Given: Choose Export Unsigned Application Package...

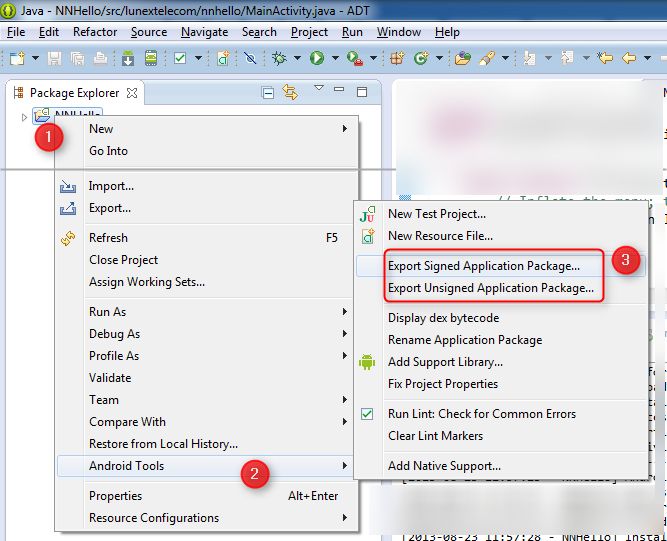Looking at the screenshot, I should point(501,288).
